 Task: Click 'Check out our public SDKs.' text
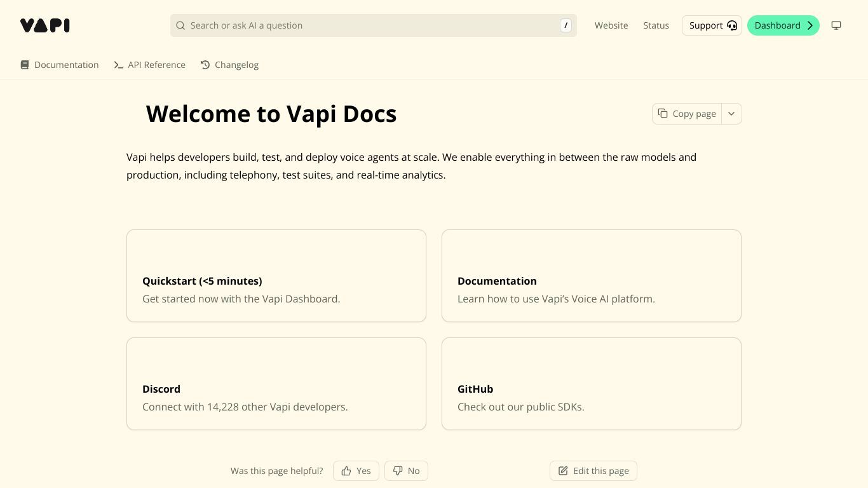[x=521, y=407]
